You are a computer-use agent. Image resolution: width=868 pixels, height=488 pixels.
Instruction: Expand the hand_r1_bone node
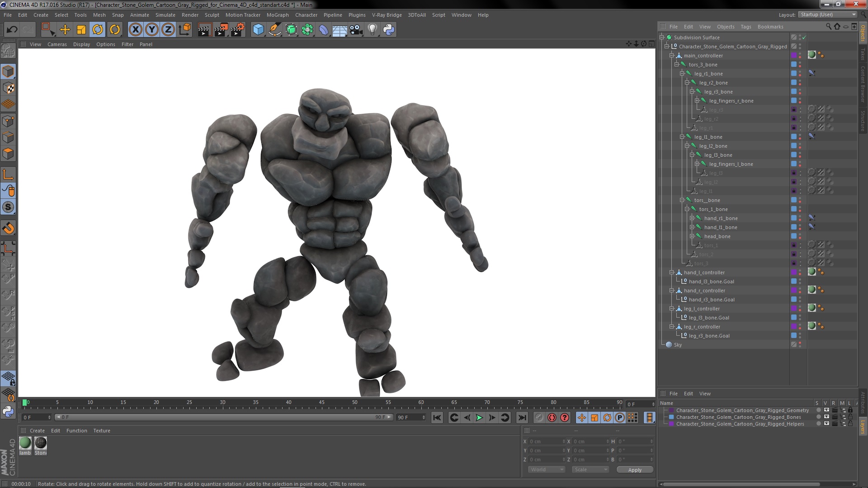click(692, 218)
